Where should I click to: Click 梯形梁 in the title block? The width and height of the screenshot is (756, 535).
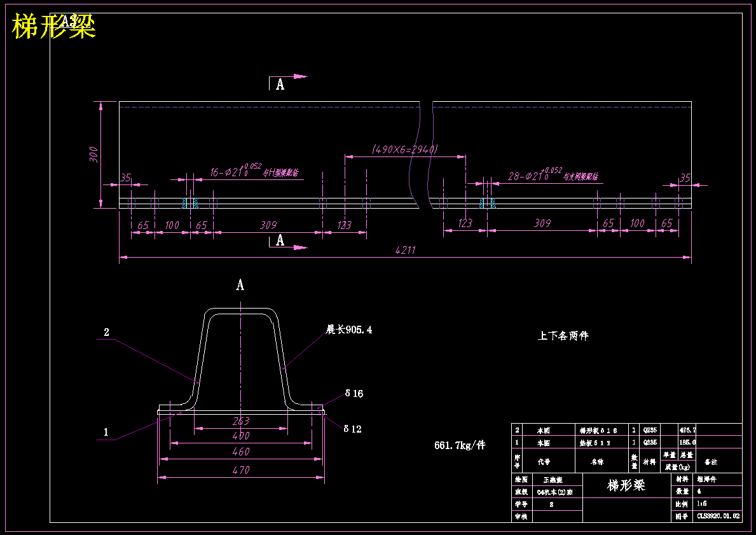[626, 485]
